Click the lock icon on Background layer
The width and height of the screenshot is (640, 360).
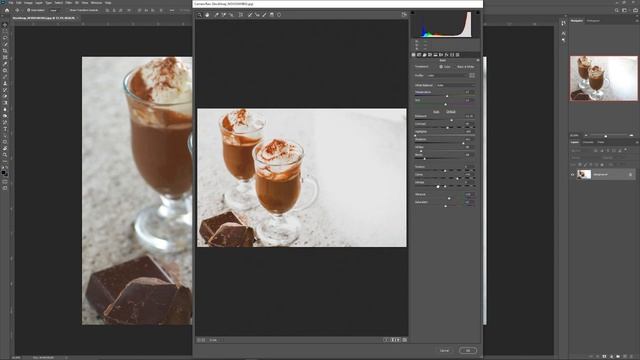coord(630,174)
